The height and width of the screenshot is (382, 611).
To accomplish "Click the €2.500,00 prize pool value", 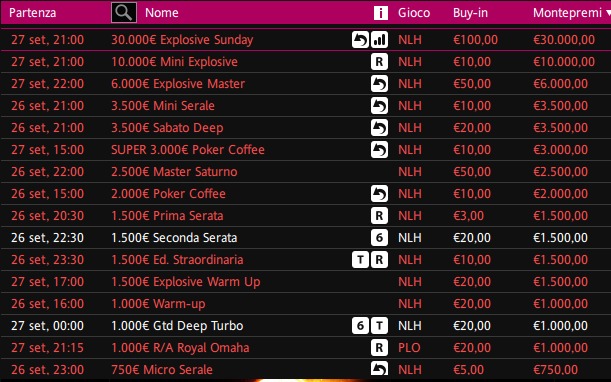I will click(560, 172).
